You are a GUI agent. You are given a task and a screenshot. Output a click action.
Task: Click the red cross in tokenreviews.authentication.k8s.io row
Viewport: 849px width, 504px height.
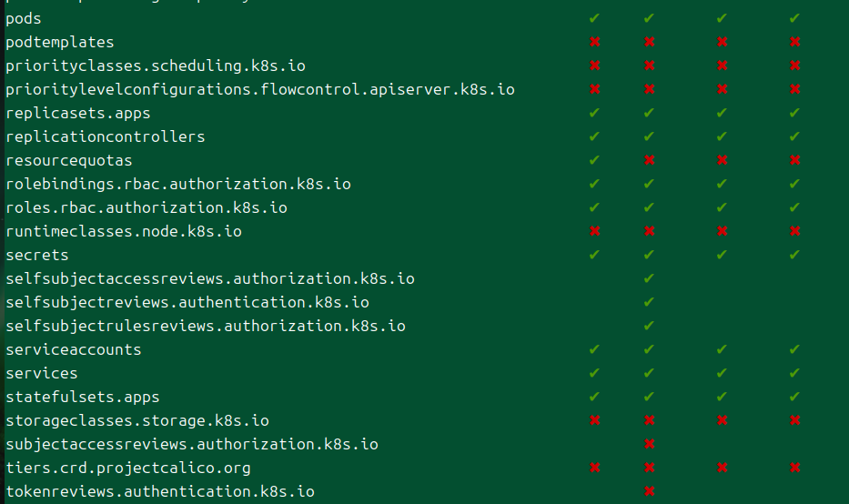click(x=649, y=491)
